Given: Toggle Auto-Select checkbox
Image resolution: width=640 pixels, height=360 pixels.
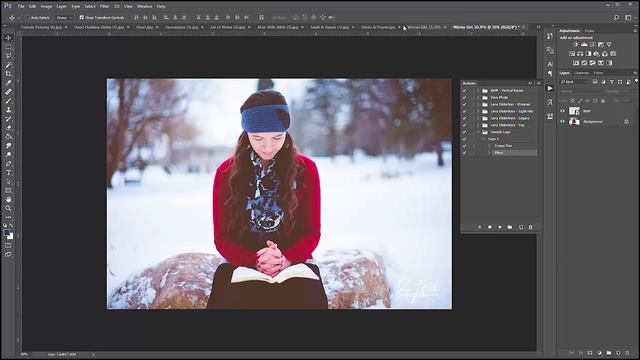Looking at the screenshot, I should point(28,18).
